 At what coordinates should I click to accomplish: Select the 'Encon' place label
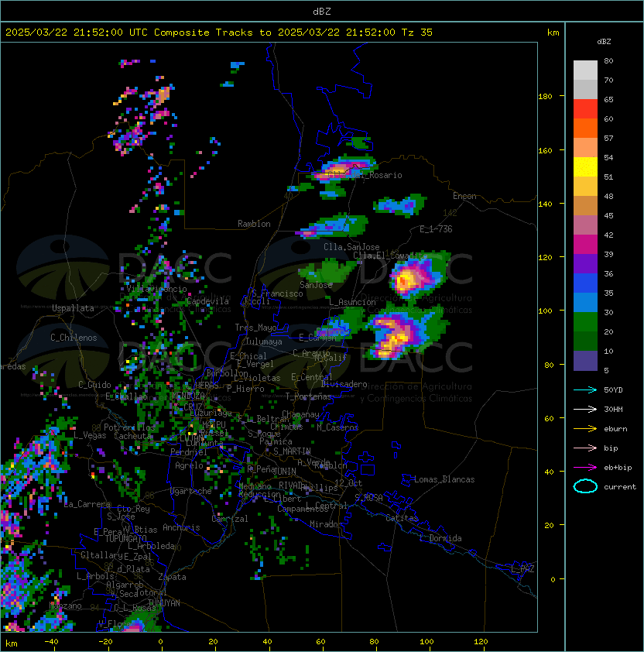click(464, 196)
